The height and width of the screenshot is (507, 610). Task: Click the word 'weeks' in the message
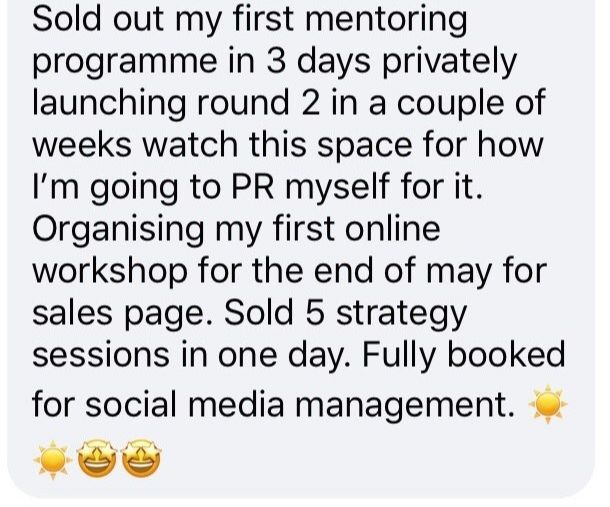[82, 144]
